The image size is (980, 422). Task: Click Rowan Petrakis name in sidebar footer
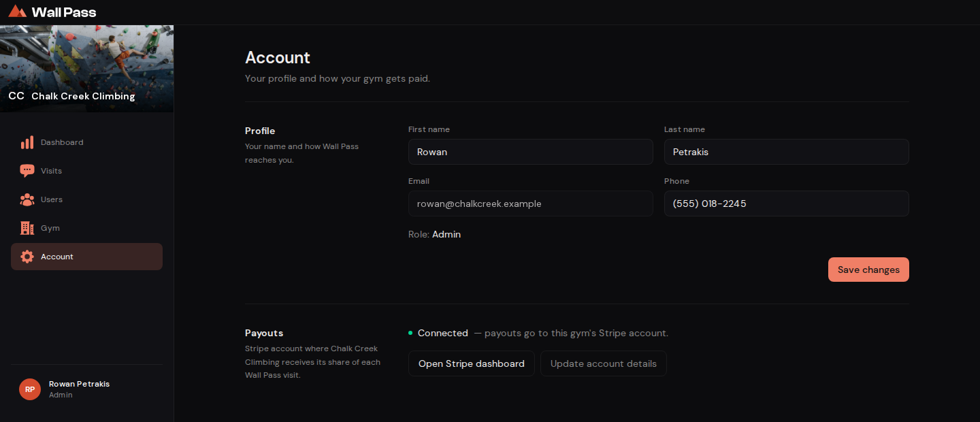[x=79, y=384]
